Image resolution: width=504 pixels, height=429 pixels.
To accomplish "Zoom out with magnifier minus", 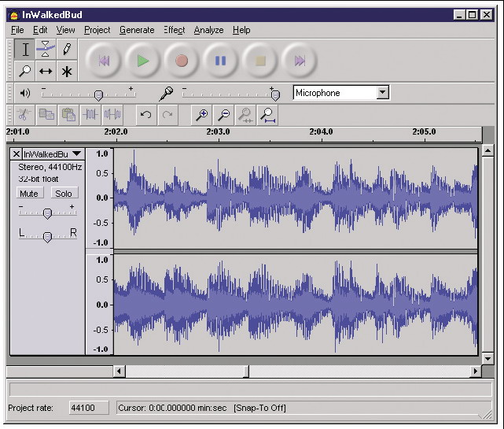I will click(223, 115).
